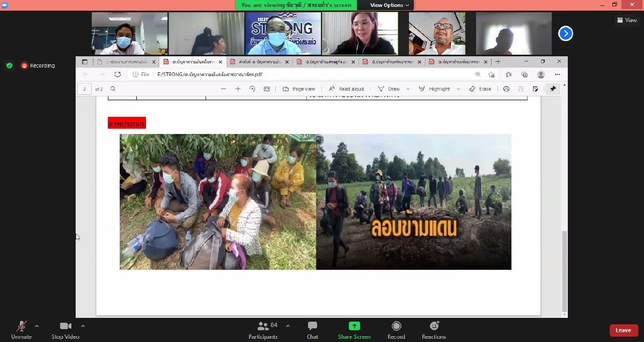Click the PDF vertical scrollbar thumb
The width and height of the screenshot is (644, 342).
coord(564,271)
